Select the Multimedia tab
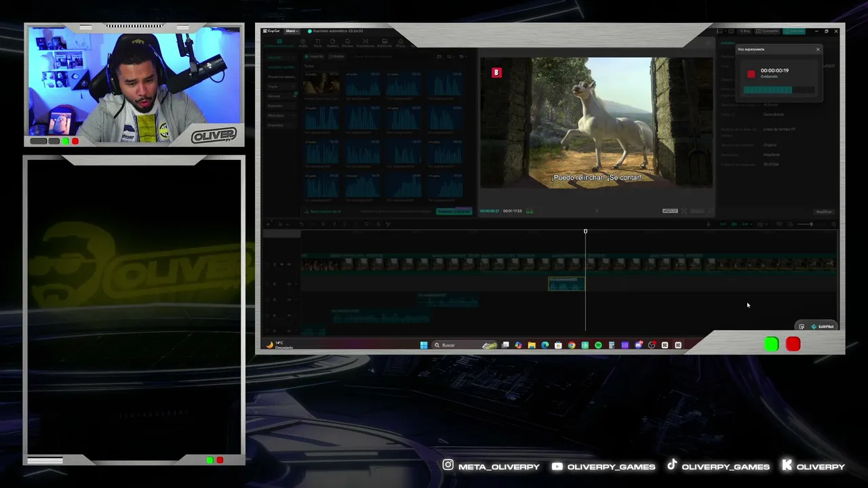Image resolution: width=868 pixels, height=488 pixels. [x=279, y=43]
